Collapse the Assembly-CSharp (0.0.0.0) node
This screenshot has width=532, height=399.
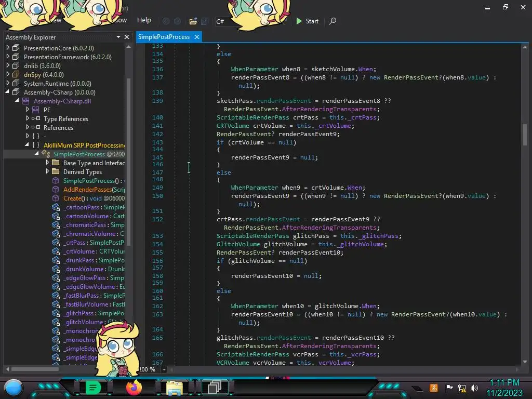click(7, 91)
